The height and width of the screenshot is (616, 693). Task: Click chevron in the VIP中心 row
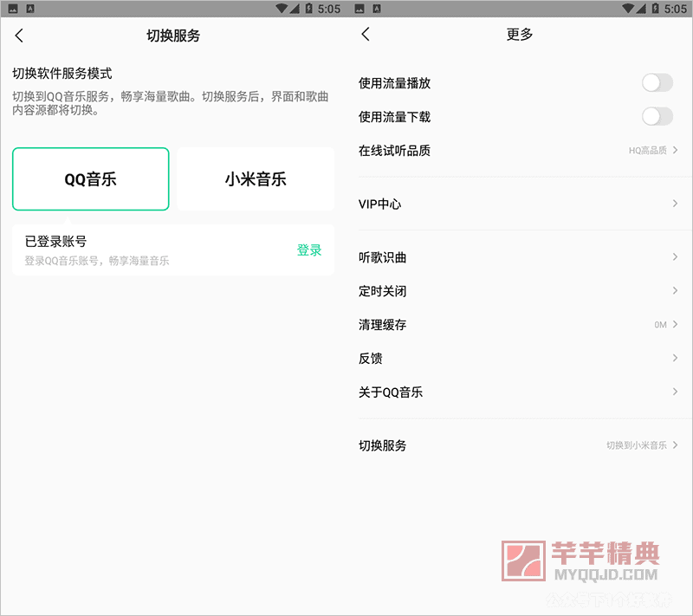[675, 204]
